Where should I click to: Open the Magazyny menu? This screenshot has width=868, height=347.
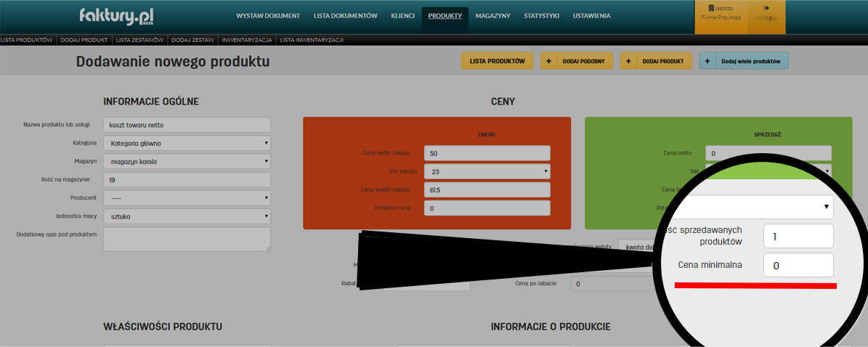492,15
